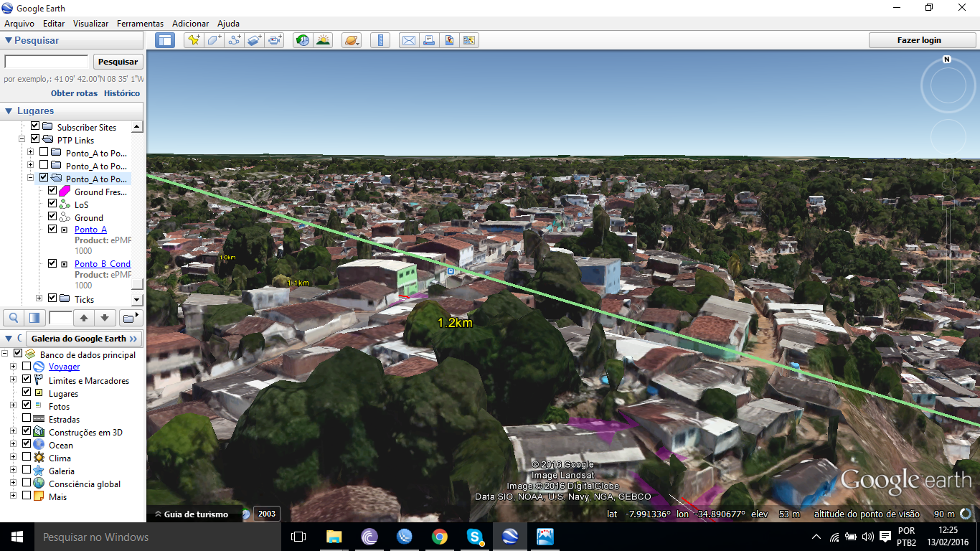
Task: Click in the Pesquisar search input field
Action: point(47,62)
